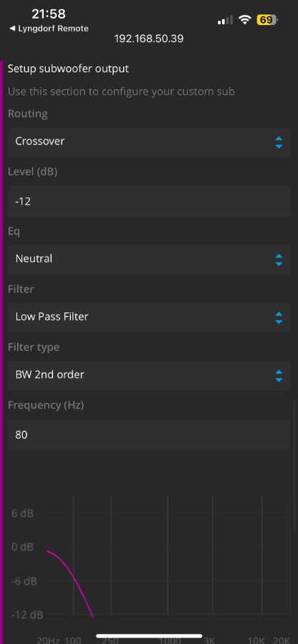The image size is (298, 644).
Task: Expand the Filter dropdown set to Low Pass Filter
Action: click(x=149, y=318)
